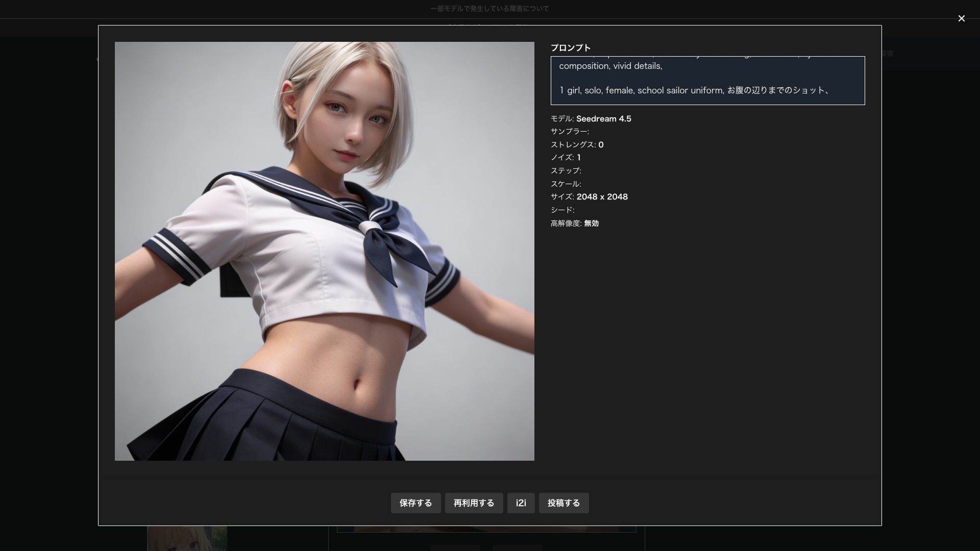
Task: Click the ノイズ value 1
Action: [x=579, y=158]
